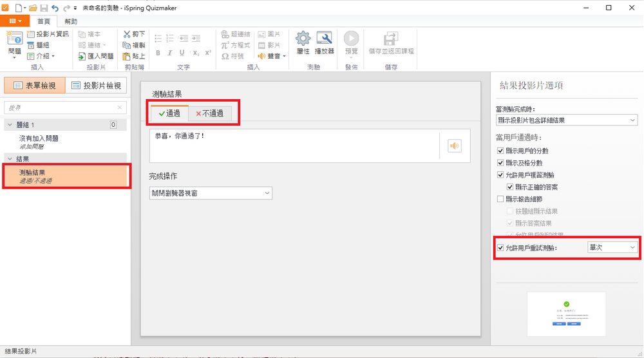Click 儲存並返回課程 save and return

[x=391, y=44]
